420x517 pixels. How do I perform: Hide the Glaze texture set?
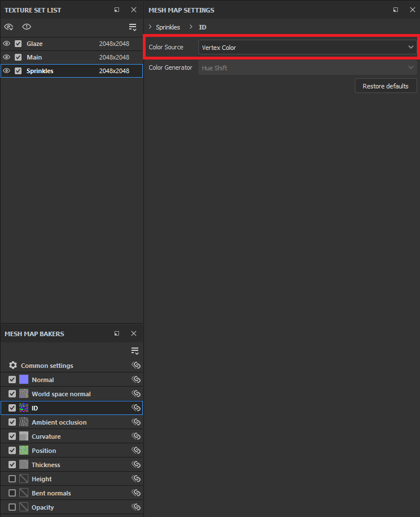pos(7,44)
